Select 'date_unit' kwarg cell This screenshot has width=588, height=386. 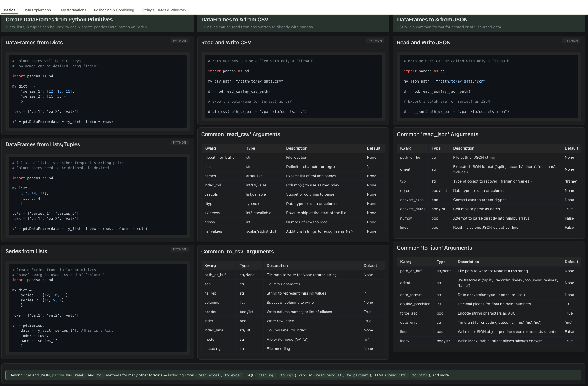coord(408,323)
